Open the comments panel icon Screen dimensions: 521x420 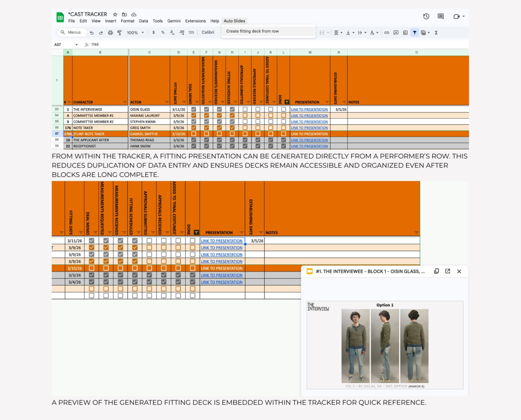(x=440, y=16)
